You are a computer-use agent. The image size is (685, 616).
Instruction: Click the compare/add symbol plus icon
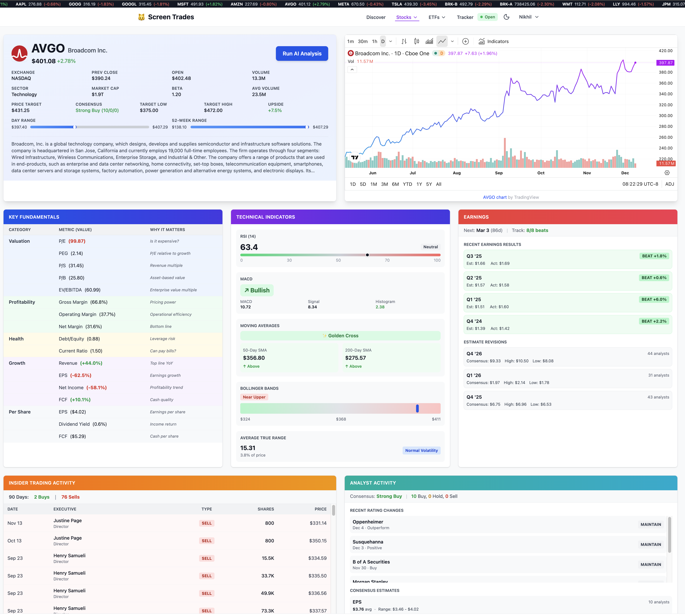click(x=466, y=41)
